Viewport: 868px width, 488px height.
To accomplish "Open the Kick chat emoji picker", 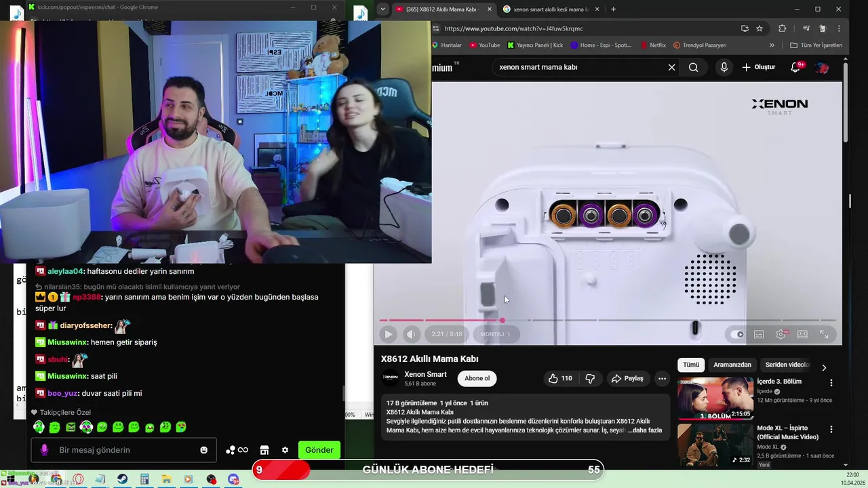I will [x=203, y=450].
